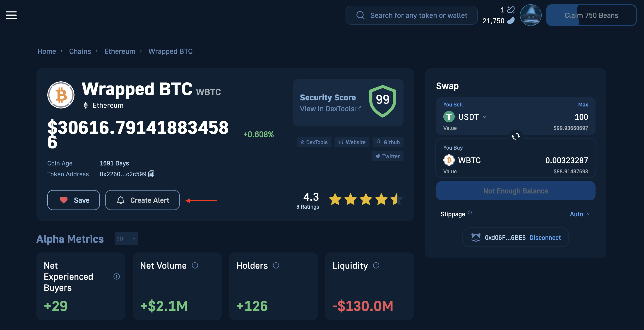Click the copy token address icon
Viewport: 644px width, 330px height.
point(151,173)
